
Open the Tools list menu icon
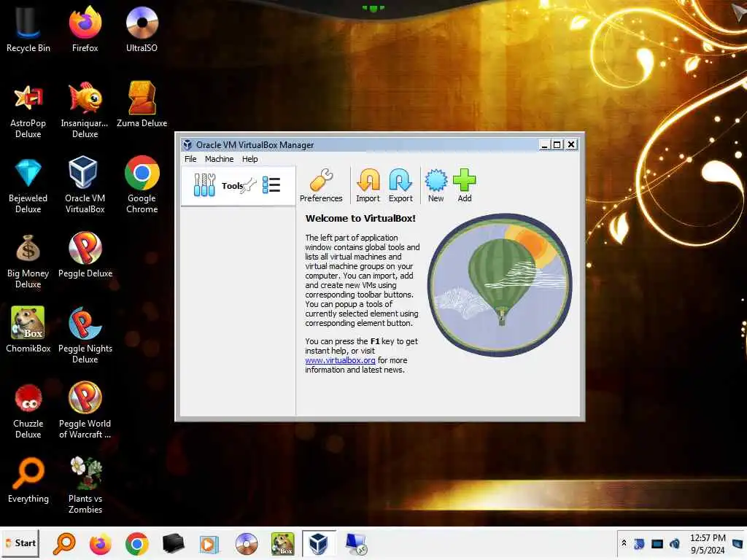click(x=271, y=184)
